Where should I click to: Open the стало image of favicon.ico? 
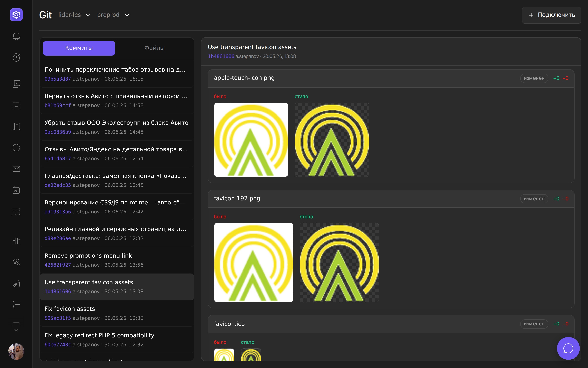click(251, 355)
